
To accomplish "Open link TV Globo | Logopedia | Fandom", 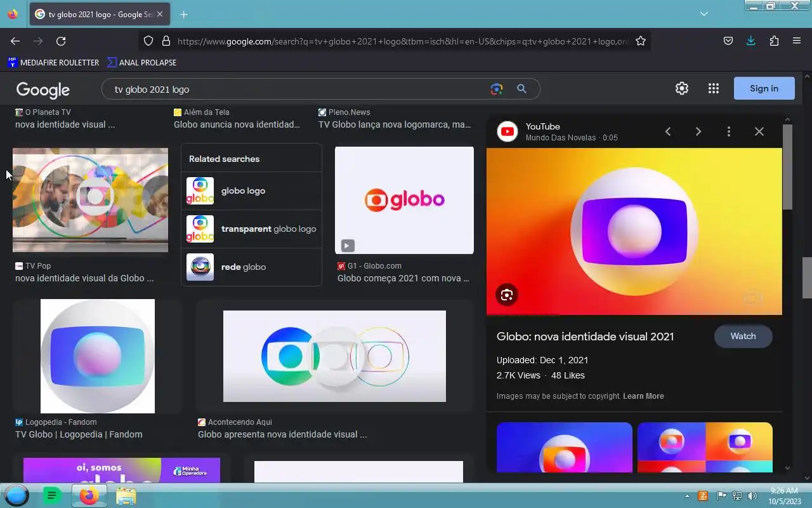I will coord(79,434).
